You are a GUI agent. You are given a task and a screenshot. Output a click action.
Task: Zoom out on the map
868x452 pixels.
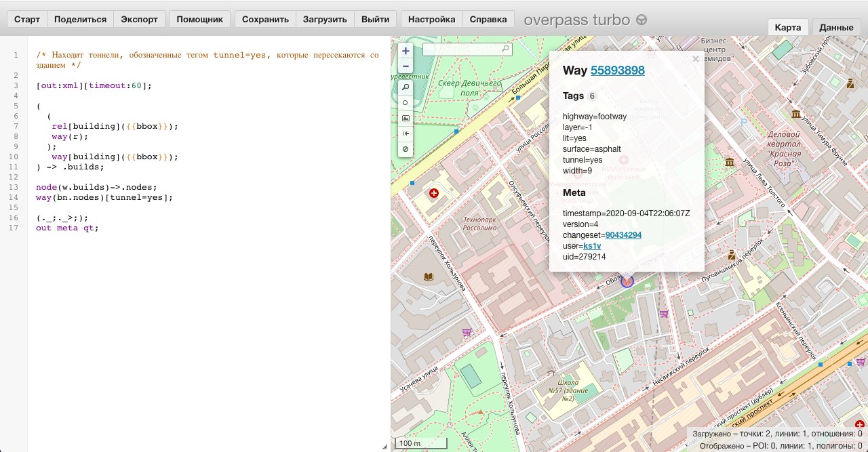(406, 66)
